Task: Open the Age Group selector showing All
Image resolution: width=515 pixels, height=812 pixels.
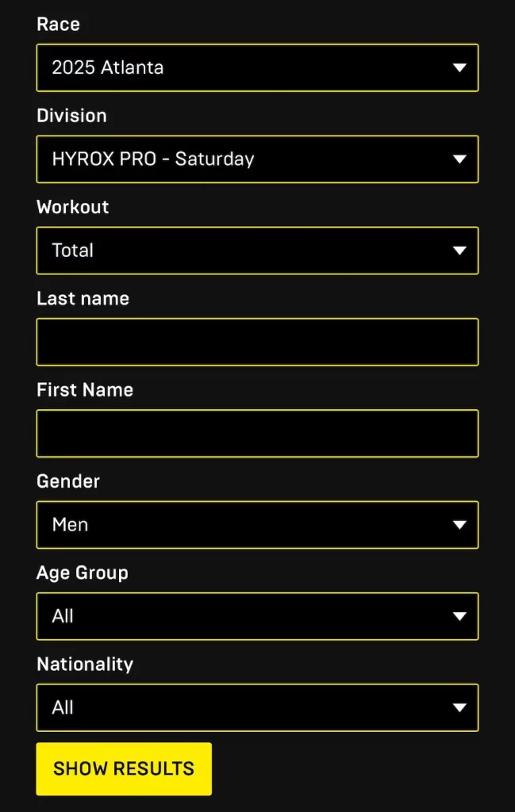Action: tap(257, 616)
